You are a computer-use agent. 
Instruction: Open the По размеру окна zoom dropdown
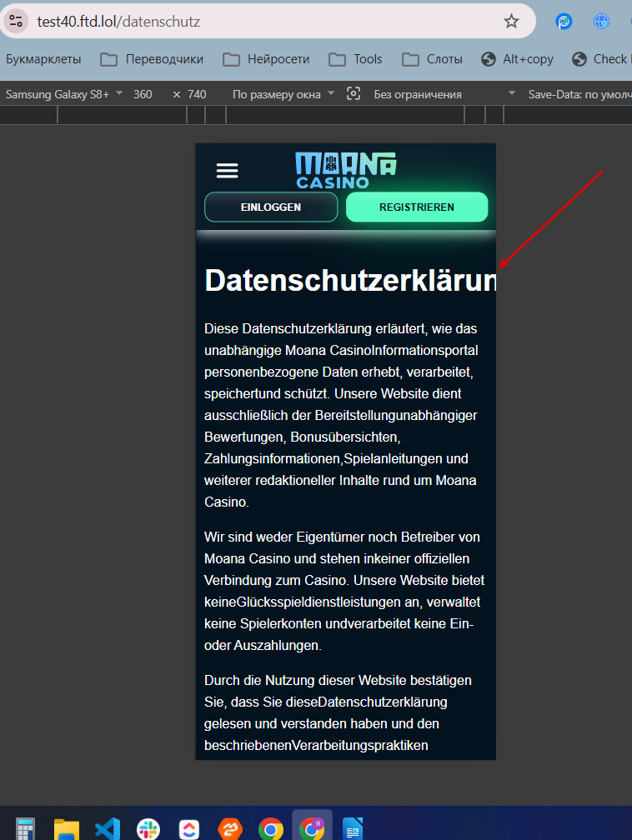(283, 94)
